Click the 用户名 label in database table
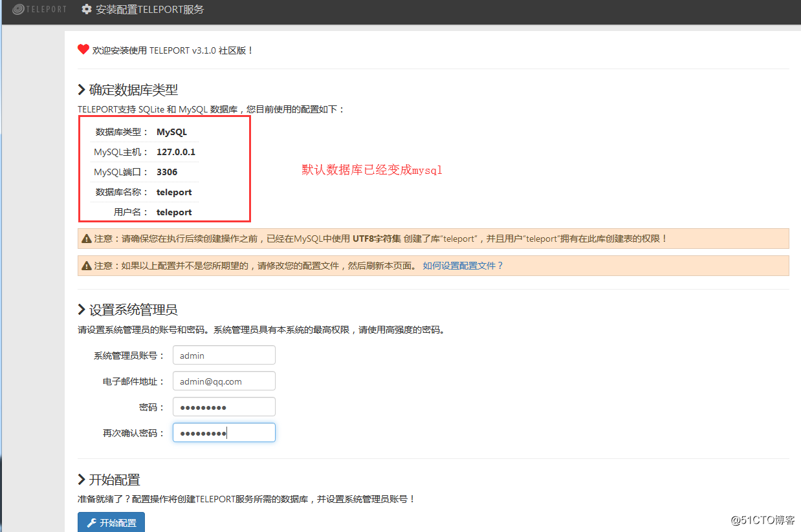801x532 pixels. pos(131,212)
